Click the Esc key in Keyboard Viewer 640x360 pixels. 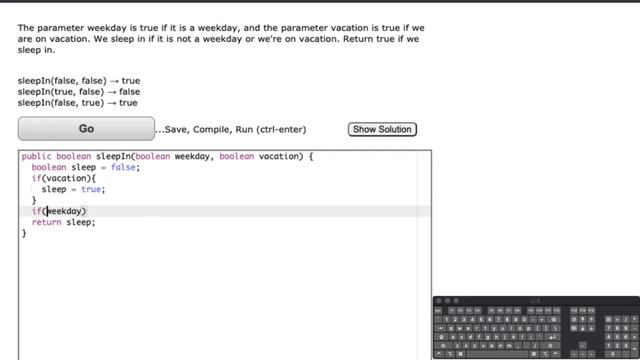(438, 311)
